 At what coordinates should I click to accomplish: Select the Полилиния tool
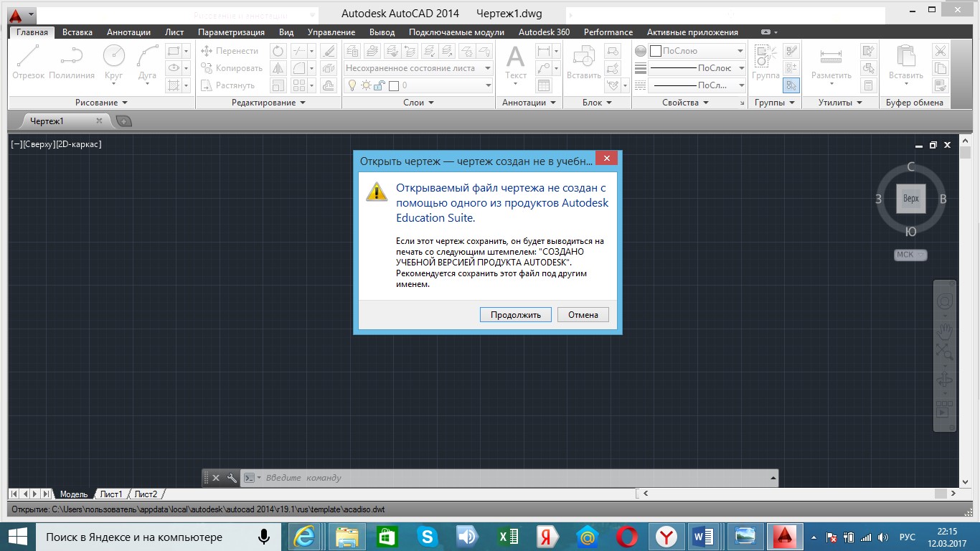[72, 62]
